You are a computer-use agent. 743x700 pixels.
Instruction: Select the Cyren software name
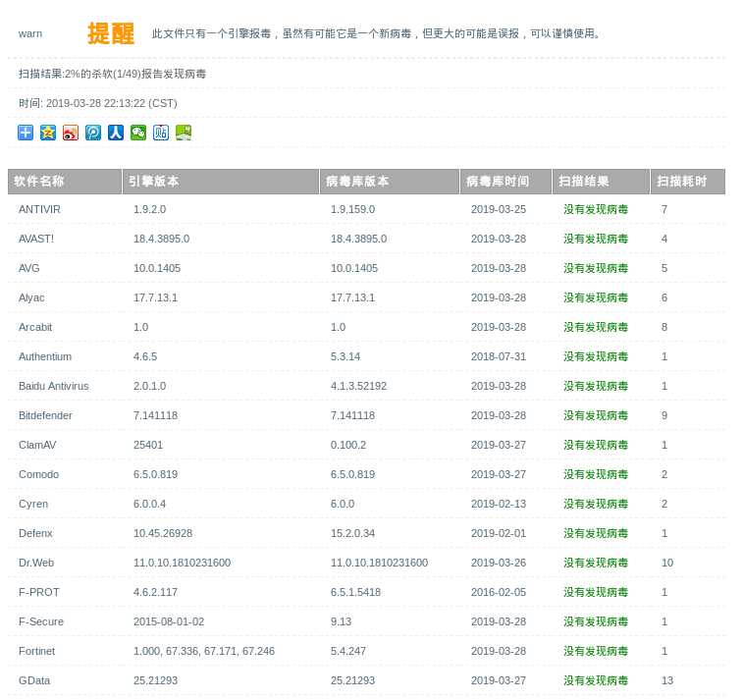[33, 504]
